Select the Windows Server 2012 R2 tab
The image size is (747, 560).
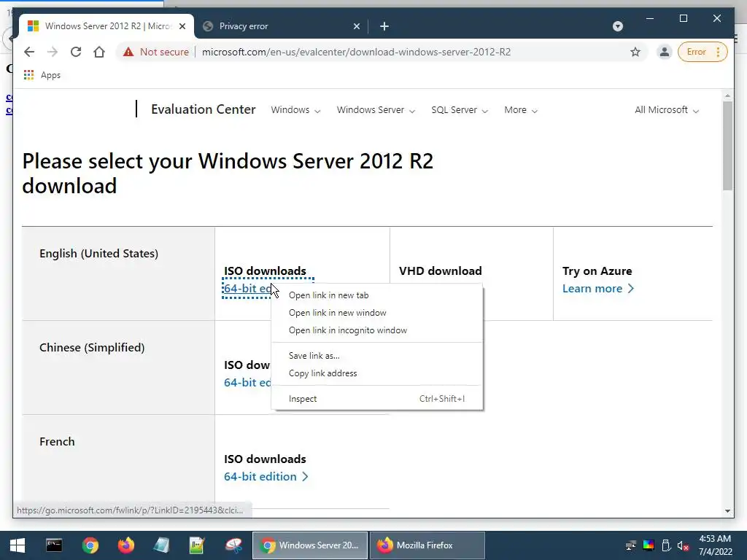(x=107, y=26)
